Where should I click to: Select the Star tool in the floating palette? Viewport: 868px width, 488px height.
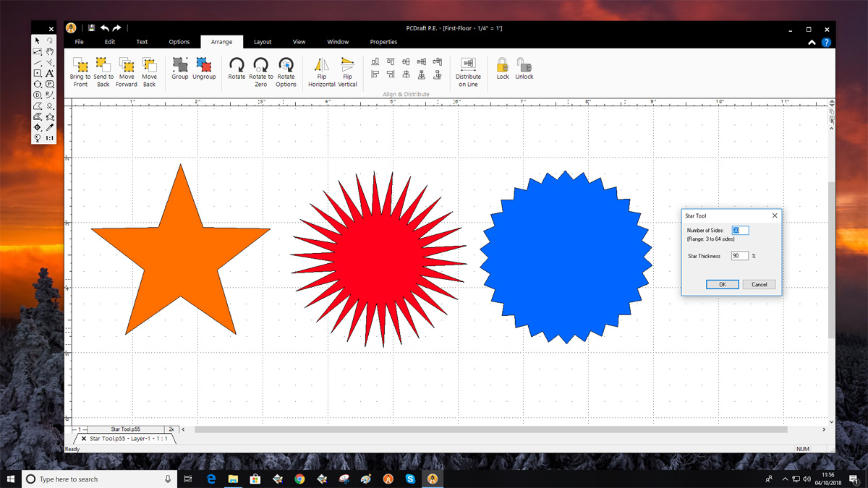tap(50, 116)
